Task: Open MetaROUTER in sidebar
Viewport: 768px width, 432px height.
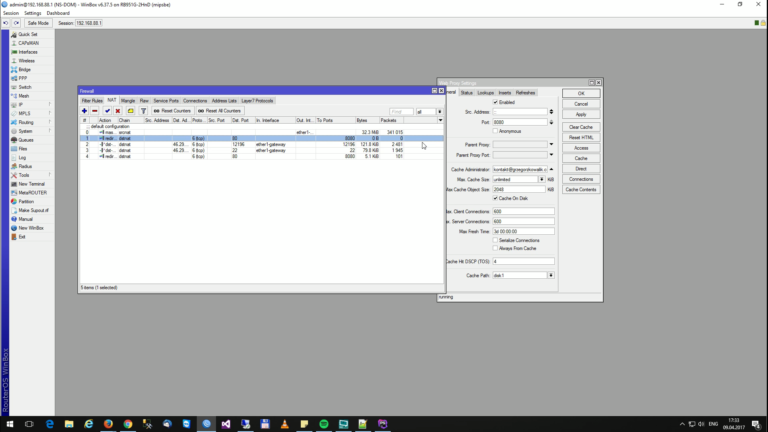Action: click(x=32, y=193)
